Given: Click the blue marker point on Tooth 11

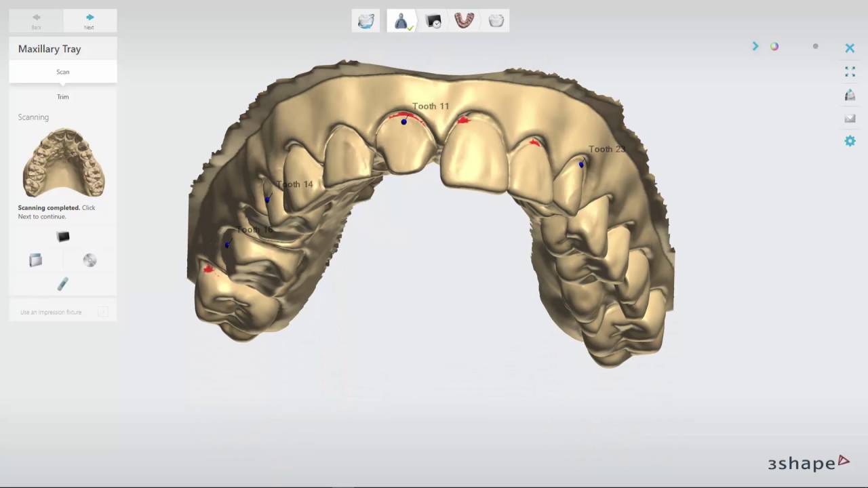Looking at the screenshot, I should [x=404, y=122].
